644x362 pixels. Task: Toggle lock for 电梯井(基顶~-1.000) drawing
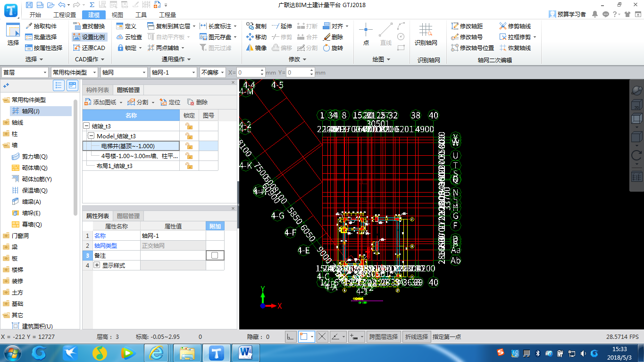click(x=189, y=146)
